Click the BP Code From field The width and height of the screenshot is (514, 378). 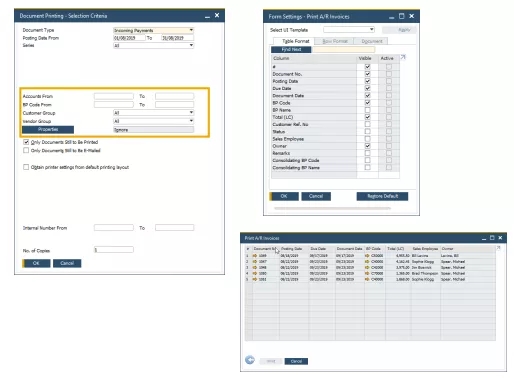[114, 105]
